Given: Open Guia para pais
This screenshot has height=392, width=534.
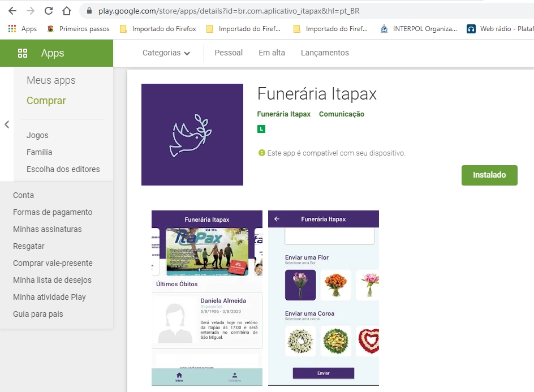Looking at the screenshot, I should [x=38, y=314].
